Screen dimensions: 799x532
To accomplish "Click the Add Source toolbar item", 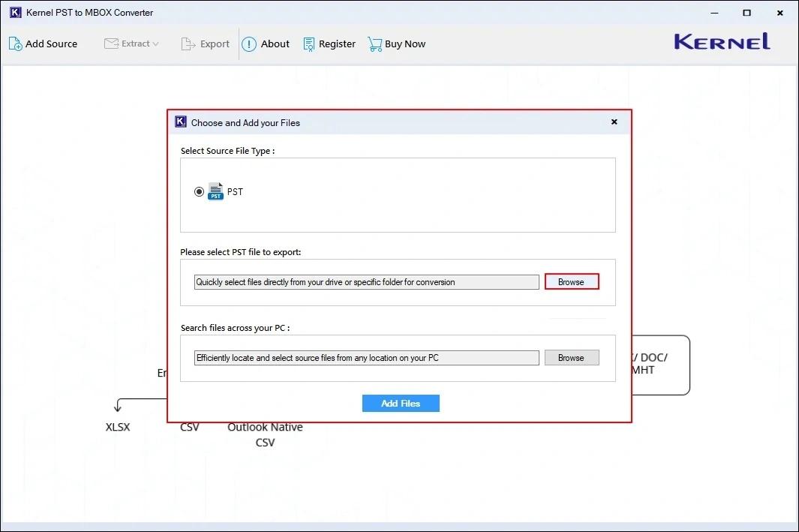I will click(x=43, y=44).
